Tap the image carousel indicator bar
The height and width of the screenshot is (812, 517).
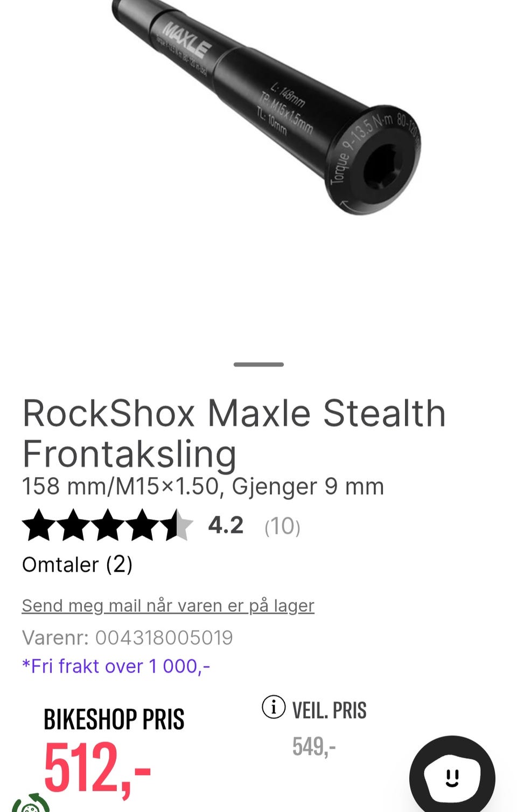coord(258,365)
